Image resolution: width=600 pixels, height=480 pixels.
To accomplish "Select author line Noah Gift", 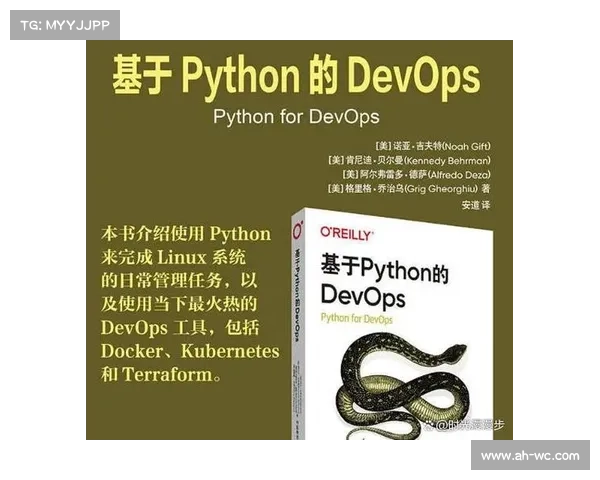I will [x=432, y=146].
